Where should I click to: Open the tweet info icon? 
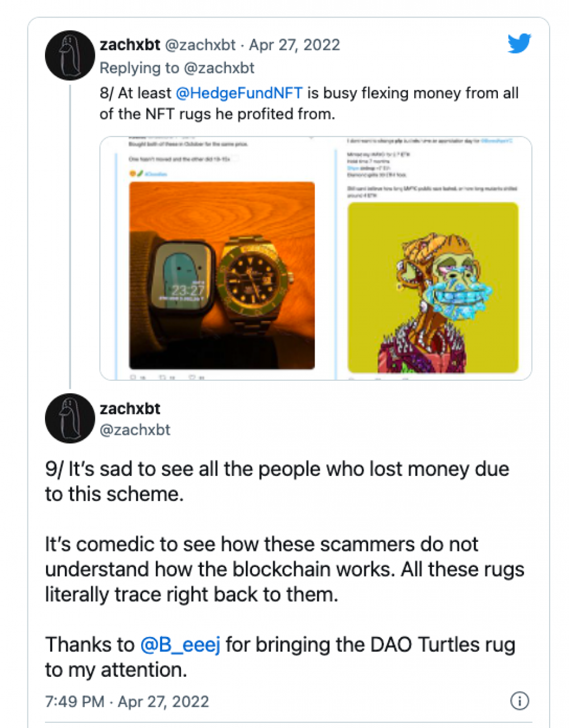(519, 701)
